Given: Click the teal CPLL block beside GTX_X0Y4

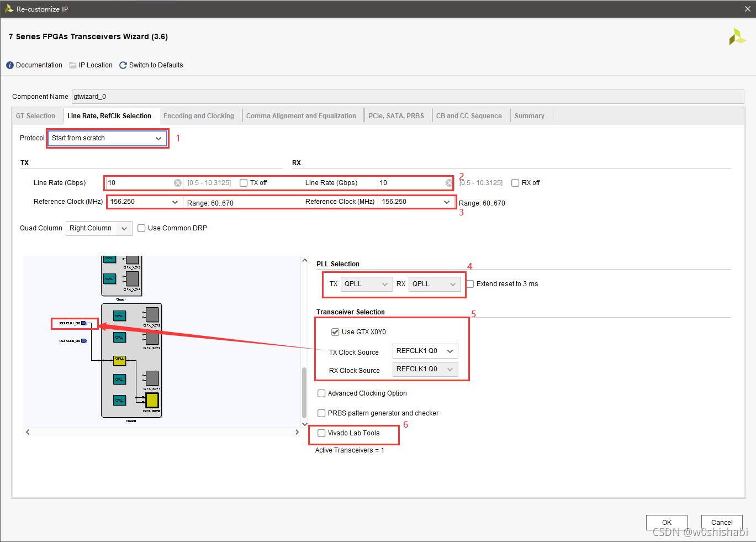Looking at the screenshot, I should coord(110,279).
